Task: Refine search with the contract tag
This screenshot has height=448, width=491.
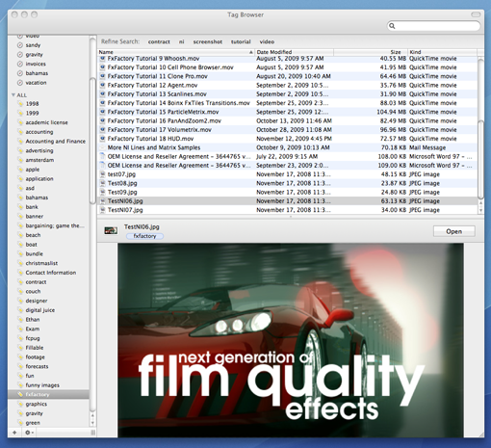Action: (x=159, y=41)
